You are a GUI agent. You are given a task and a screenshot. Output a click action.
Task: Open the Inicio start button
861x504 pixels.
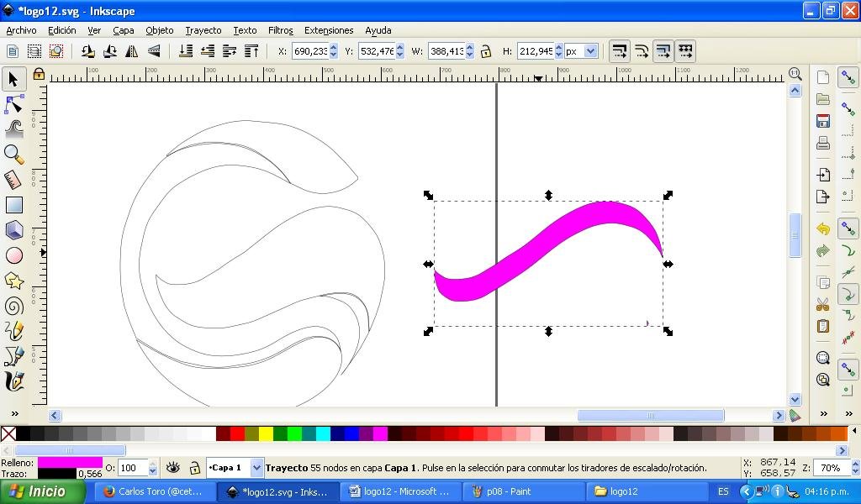(x=43, y=491)
